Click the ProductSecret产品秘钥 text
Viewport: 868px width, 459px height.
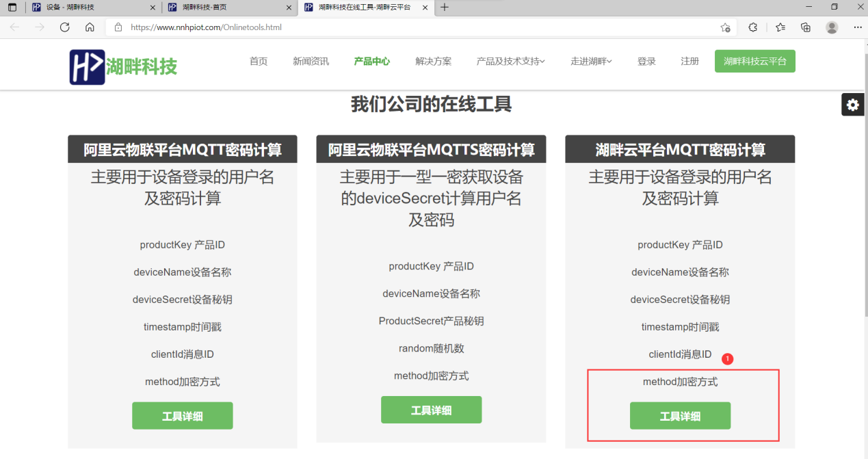[432, 321]
